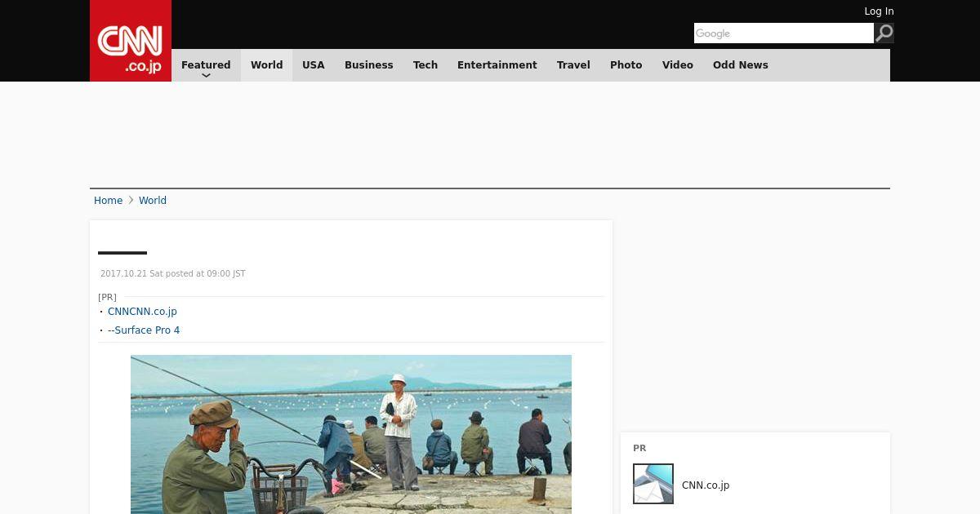Select the [PR] label above links
980x514 pixels.
click(107, 297)
